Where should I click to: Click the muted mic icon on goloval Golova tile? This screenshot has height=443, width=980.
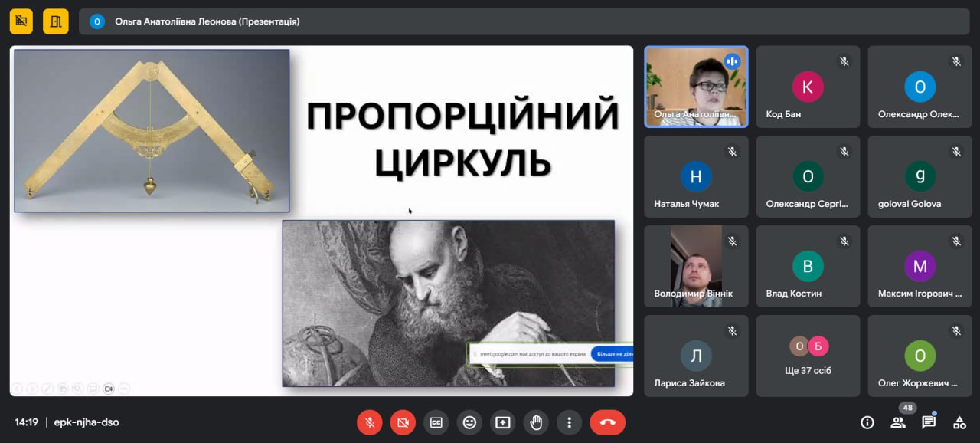coord(956,151)
